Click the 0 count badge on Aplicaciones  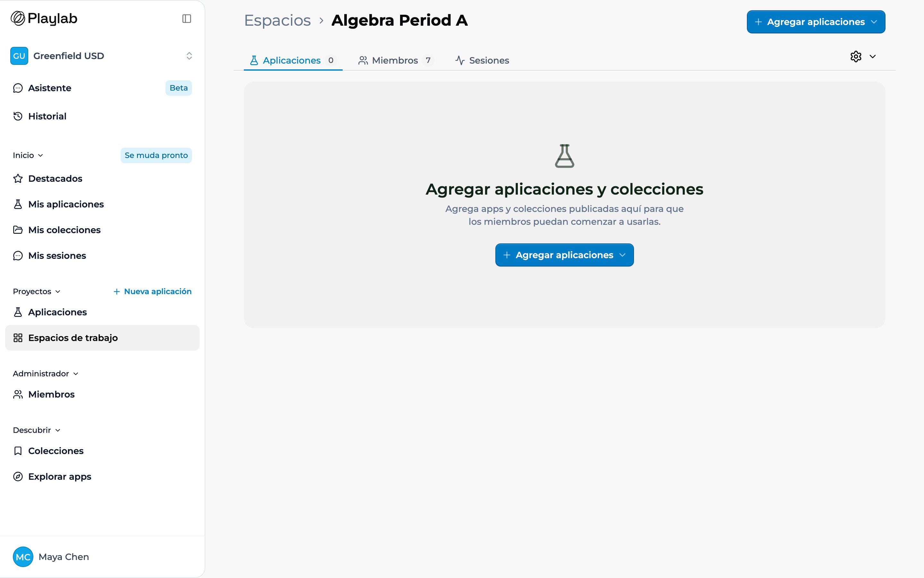331,60
